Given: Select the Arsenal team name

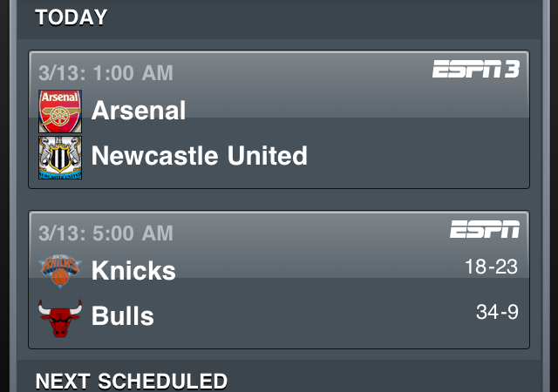Looking at the screenshot, I should click(x=139, y=111).
